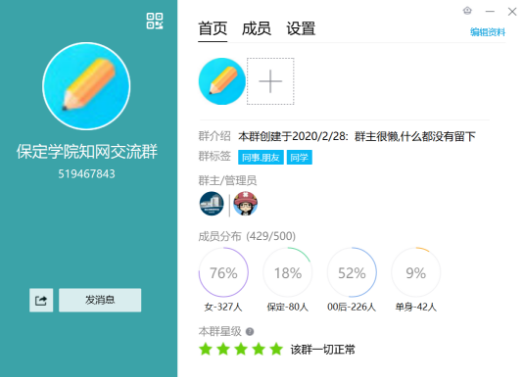Click the 成员分布 (429/500) label
The image size is (521, 377).
[x=247, y=236]
